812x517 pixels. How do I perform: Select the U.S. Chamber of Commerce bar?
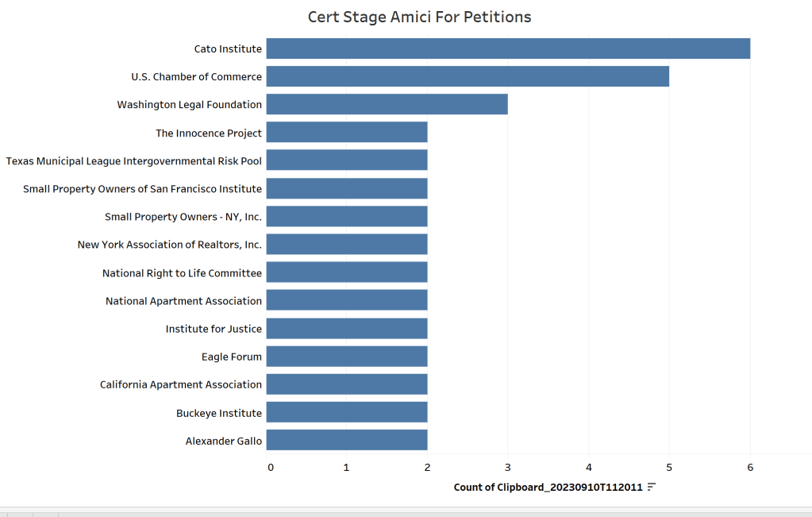point(468,76)
